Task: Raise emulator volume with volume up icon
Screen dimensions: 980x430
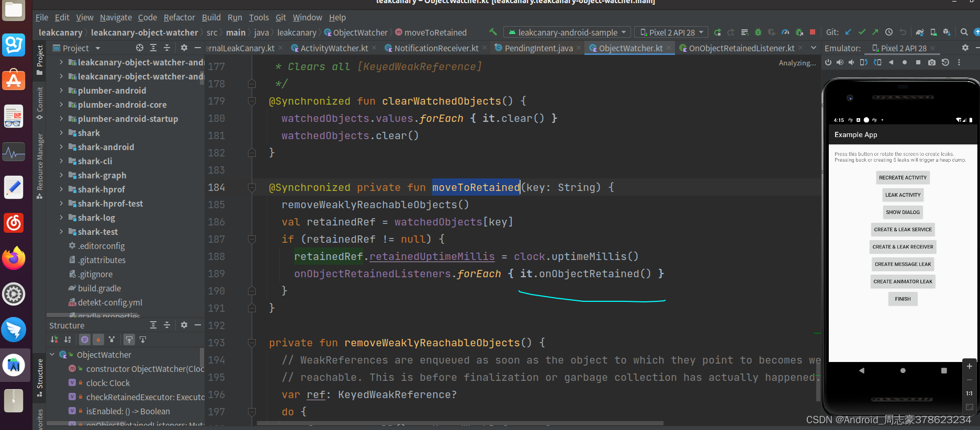Action: (840, 62)
